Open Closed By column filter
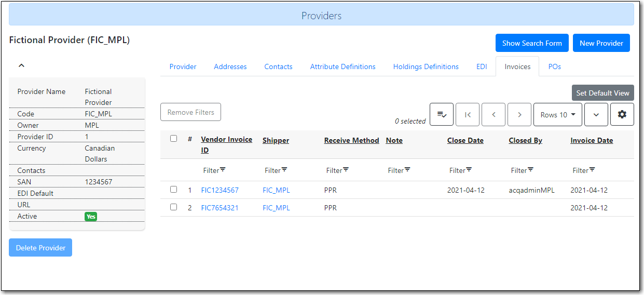The width and height of the screenshot is (644, 295). click(x=522, y=170)
